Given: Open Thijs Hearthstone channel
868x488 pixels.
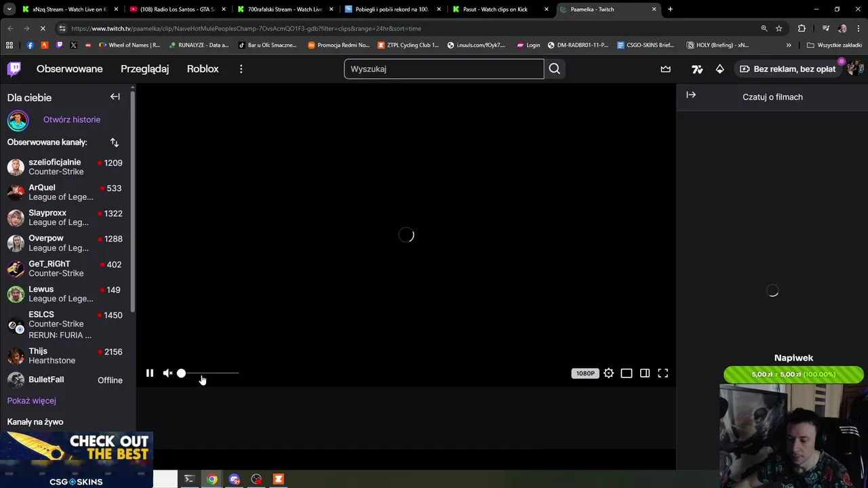Looking at the screenshot, I should point(66,356).
